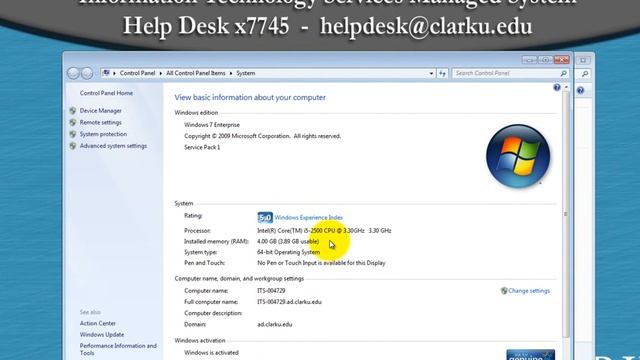The image size is (640, 360).
Task: Click the help icon in background window
Action: tap(580, 90)
